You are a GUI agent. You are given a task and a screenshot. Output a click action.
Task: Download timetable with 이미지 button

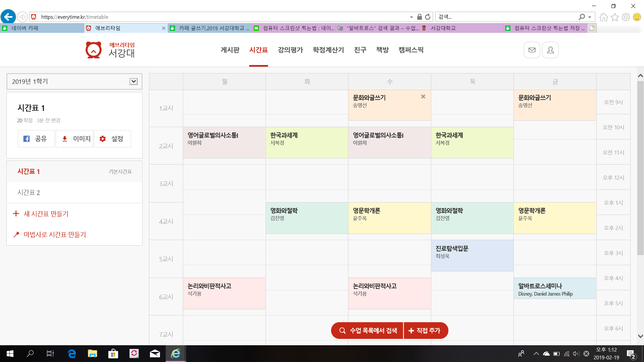pos(74,139)
